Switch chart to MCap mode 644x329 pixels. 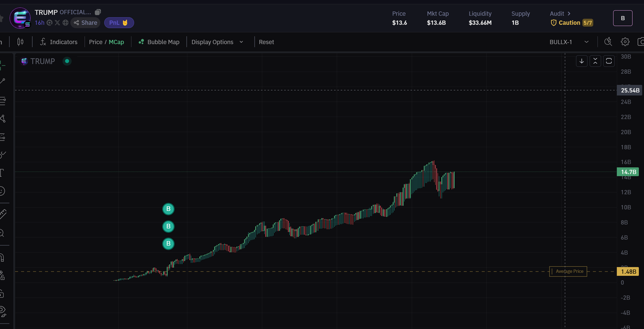(x=116, y=42)
